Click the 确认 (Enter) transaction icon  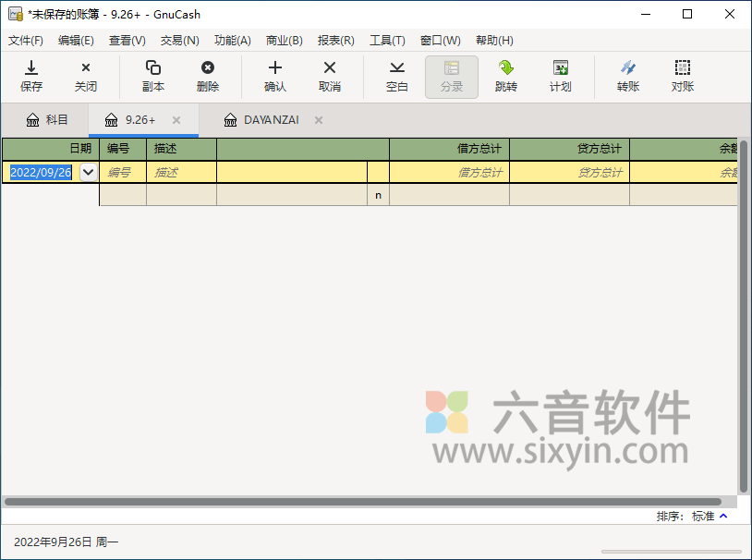point(274,76)
